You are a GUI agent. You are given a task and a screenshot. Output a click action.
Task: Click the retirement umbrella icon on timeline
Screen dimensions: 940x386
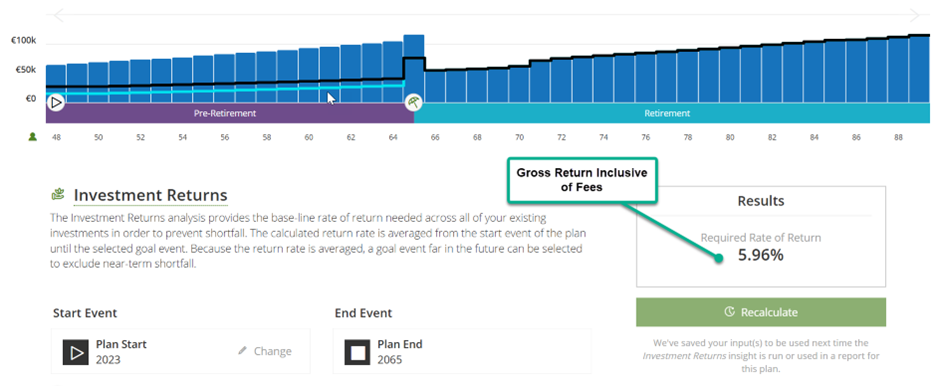pos(414,102)
